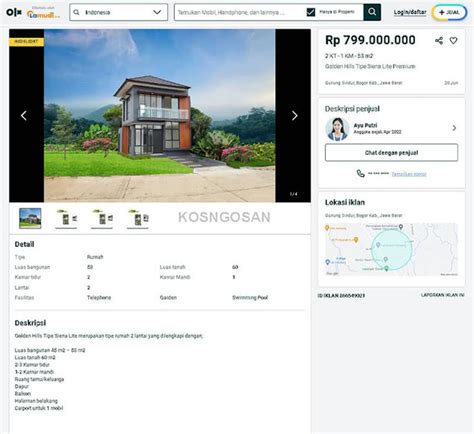
Task: Click the Swimming Pool facility text
Action: pos(250,298)
